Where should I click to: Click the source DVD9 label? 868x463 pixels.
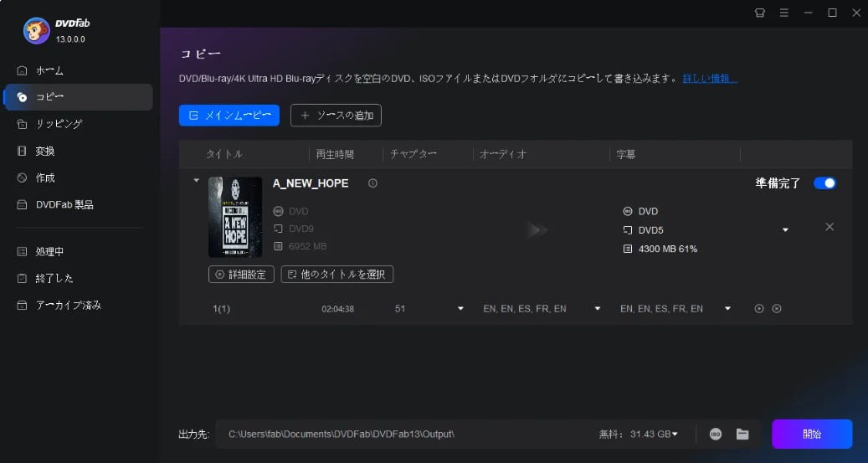point(301,229)
